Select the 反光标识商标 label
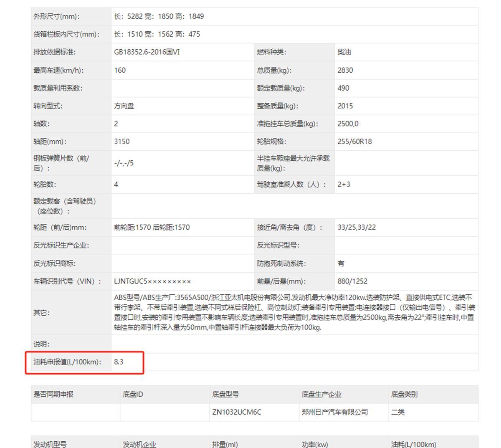 point(54,263)
